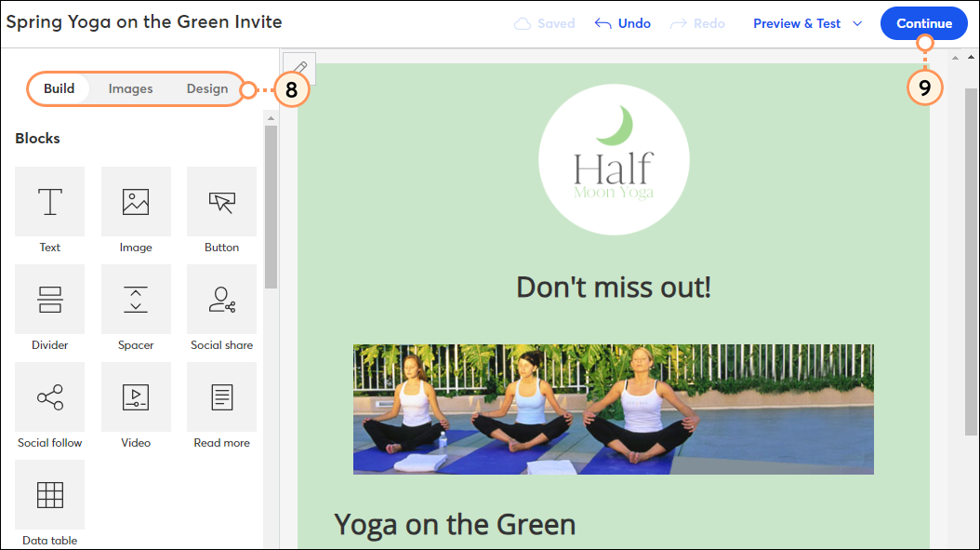Screen dimensions: 980x550
Task: Click the blocks panel scrollbar thumb
Action: pos(271,207)
